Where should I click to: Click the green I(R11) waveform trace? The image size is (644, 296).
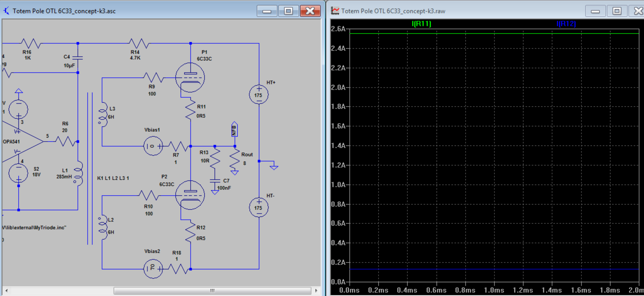coord(494,34)
